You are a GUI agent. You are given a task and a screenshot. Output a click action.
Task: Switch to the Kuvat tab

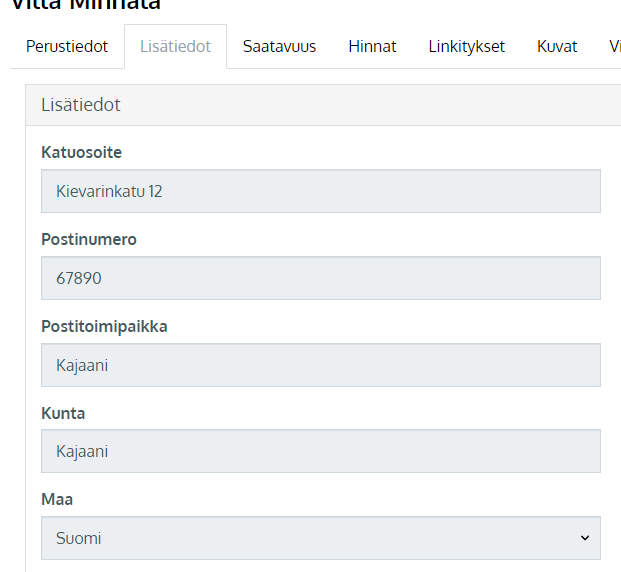point(557,46)
